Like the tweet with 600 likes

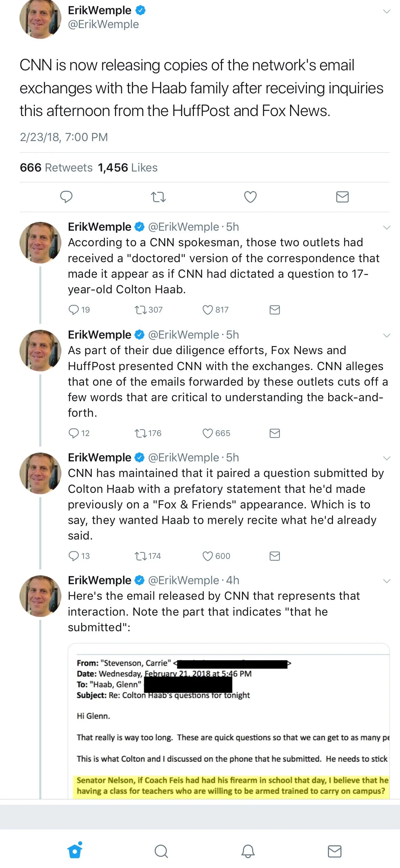pos(207,556)
